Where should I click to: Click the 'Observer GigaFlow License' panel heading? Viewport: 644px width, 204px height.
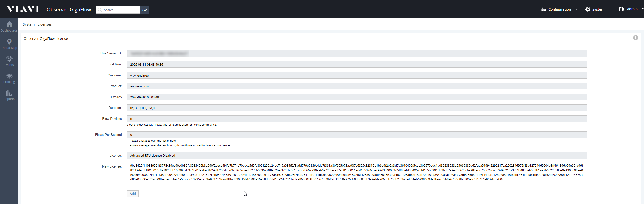tap(46, 39)
